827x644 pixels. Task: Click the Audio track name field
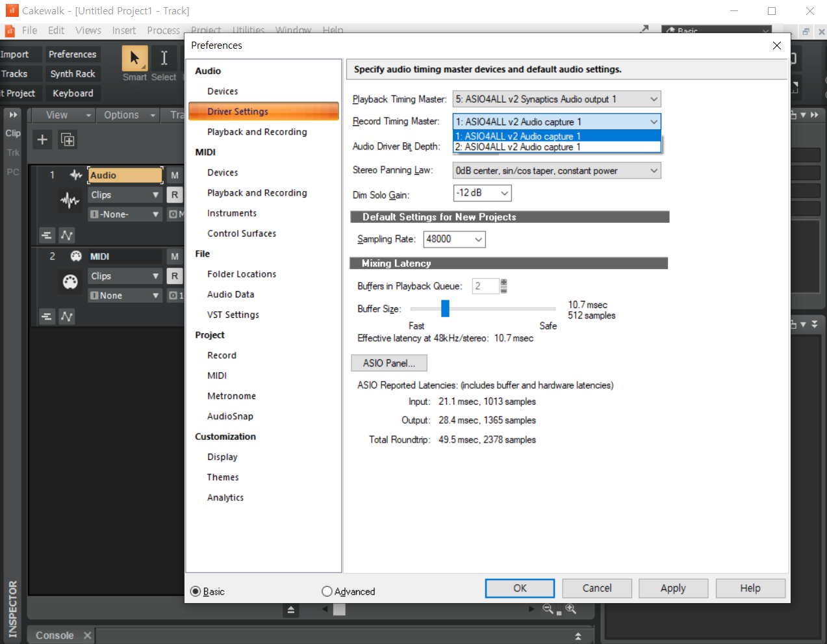coord(125,175)
